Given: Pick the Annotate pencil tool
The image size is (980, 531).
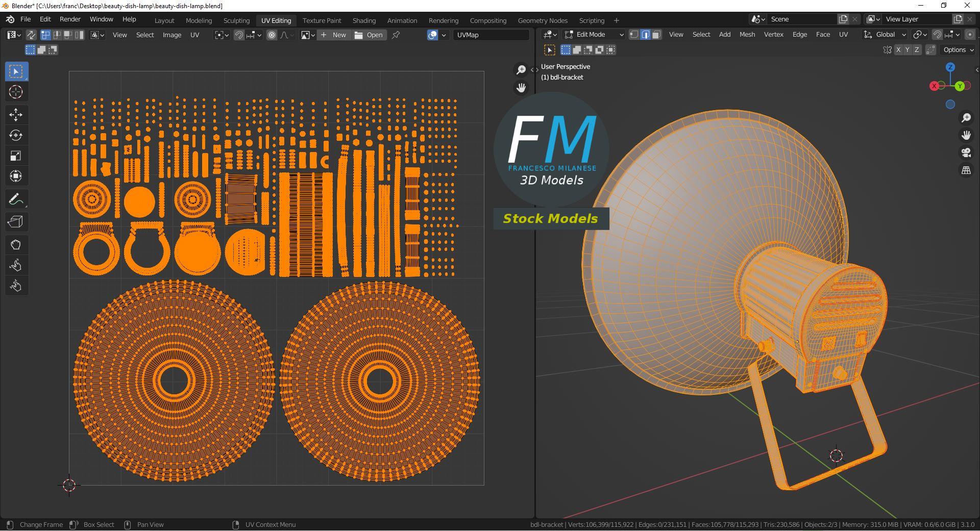Looking at the screenshot, I should point(16,199).
